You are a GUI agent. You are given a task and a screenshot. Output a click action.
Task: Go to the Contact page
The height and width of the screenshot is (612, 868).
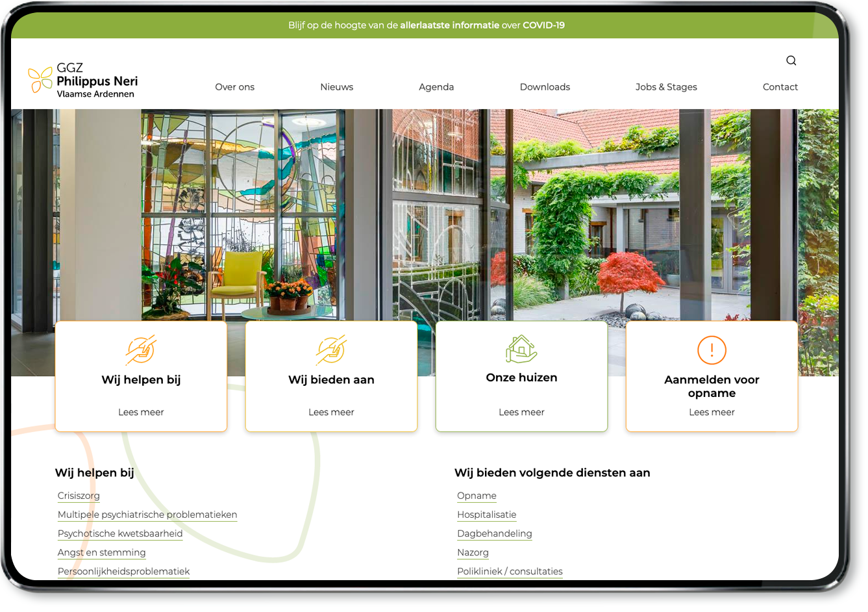780,87
